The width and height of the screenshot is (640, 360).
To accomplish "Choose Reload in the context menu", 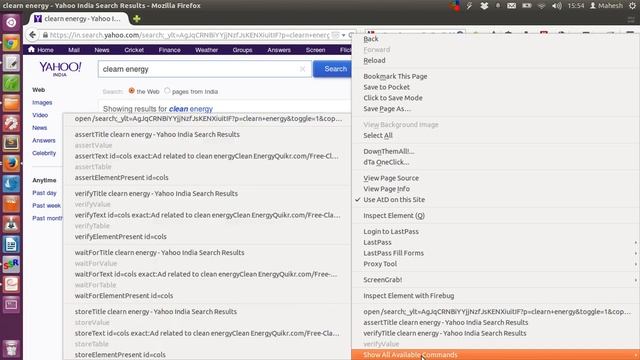I will pos(496,60).
